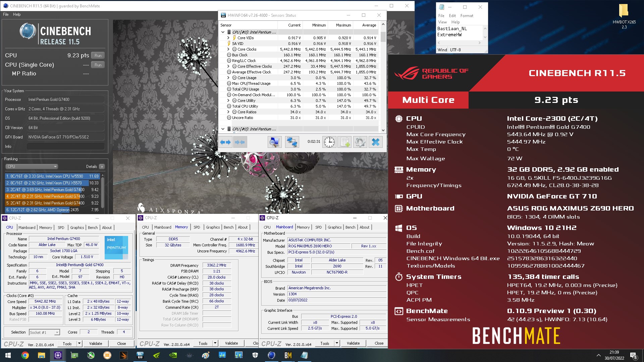644x362 pixels.
Task: Open Cinebench Help menu
Action: point(17,14)
